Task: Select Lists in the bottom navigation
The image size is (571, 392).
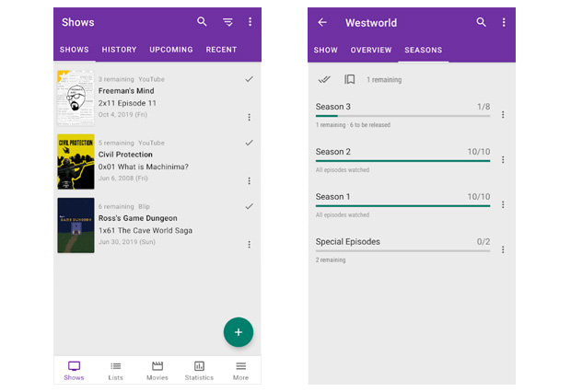Action: pos(115,371)
